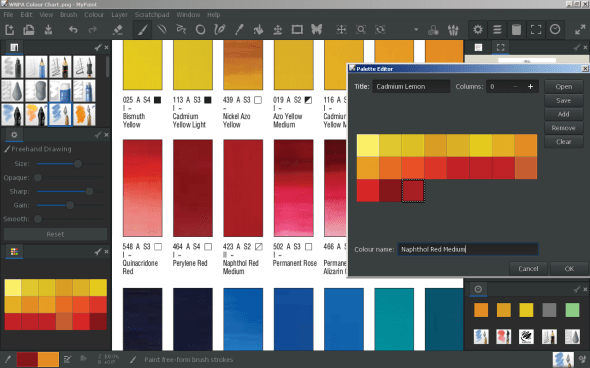
Task: Select pale yellow first swatch in Palette Editor
Action: click(x=368, y=145)
